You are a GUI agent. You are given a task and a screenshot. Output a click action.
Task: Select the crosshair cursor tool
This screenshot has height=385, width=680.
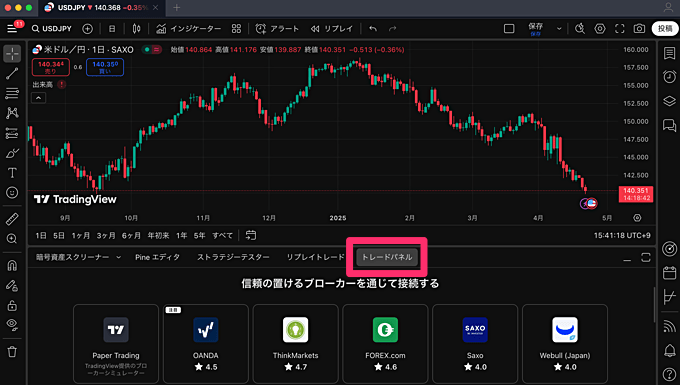tap(12, 54)
